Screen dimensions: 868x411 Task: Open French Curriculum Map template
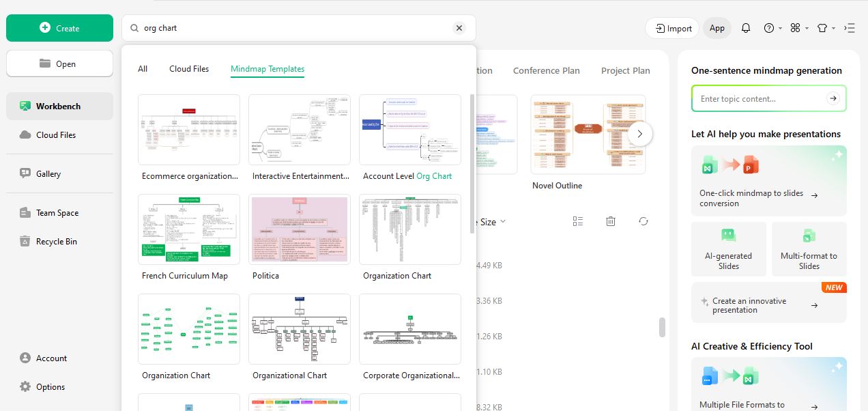point(189,229)
